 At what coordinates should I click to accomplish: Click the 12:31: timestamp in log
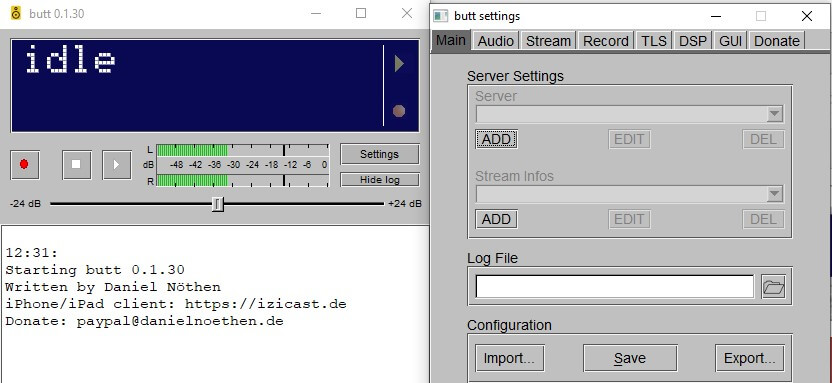pos(32,253)
